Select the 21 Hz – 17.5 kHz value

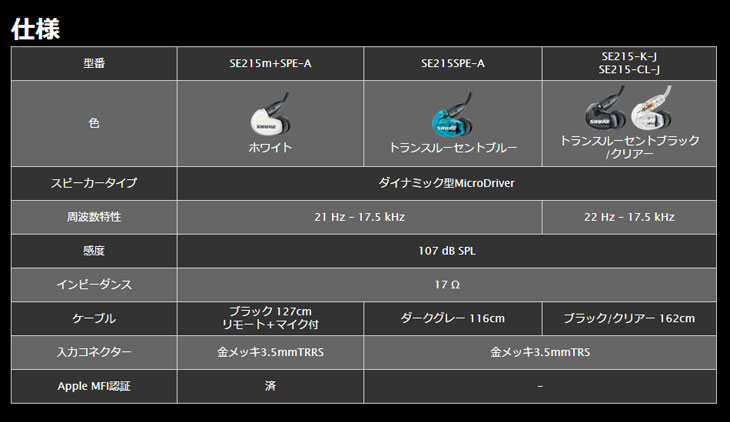[359, 217]
